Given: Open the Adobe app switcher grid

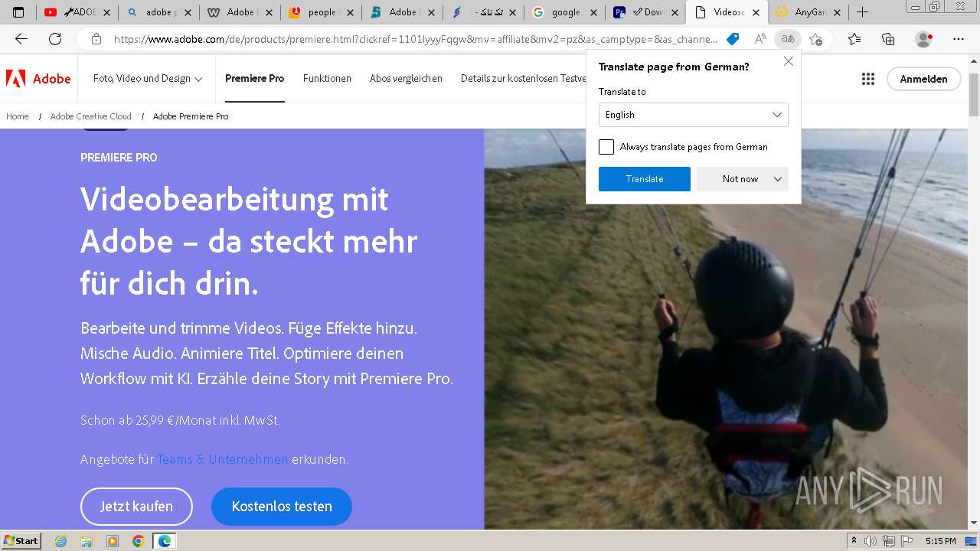Looking at the screenshot, I should (868, 79).
